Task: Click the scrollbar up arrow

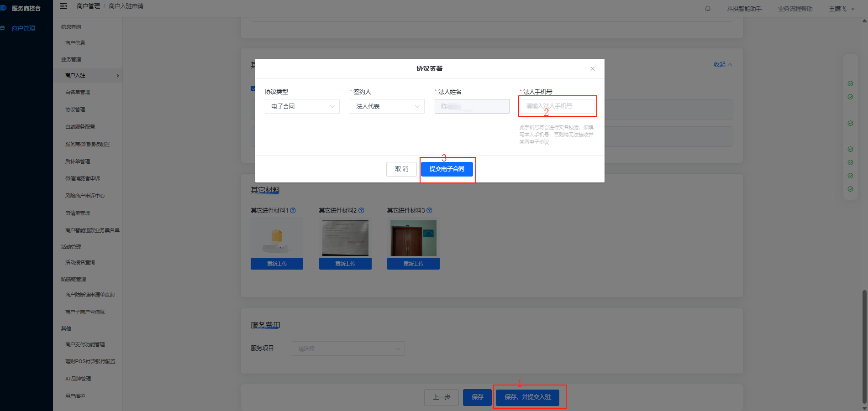Action: (864, 21)
